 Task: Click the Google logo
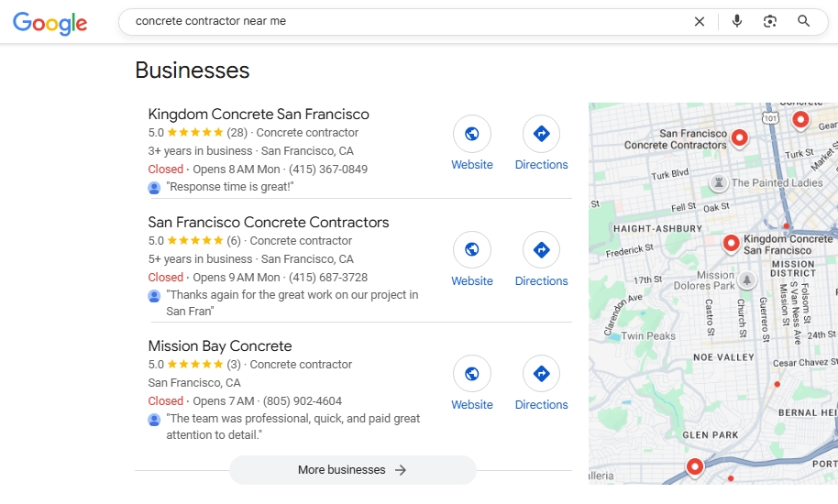[x=50, y=22]
